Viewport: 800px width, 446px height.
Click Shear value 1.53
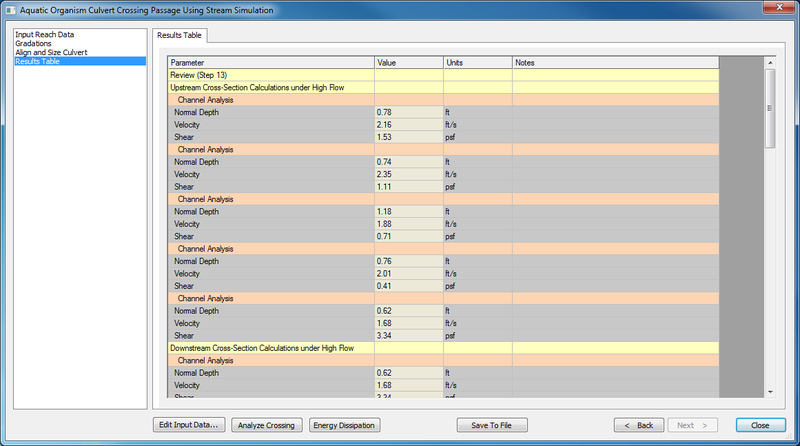[x=409, y=137]
